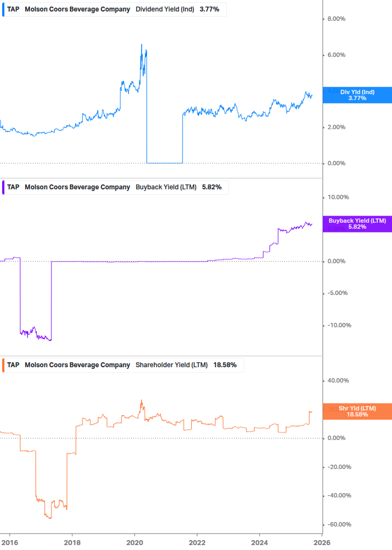Click the blue Div Yld (Ind) value tag
The height and width of the screenshot is (550, 392).
357,95
